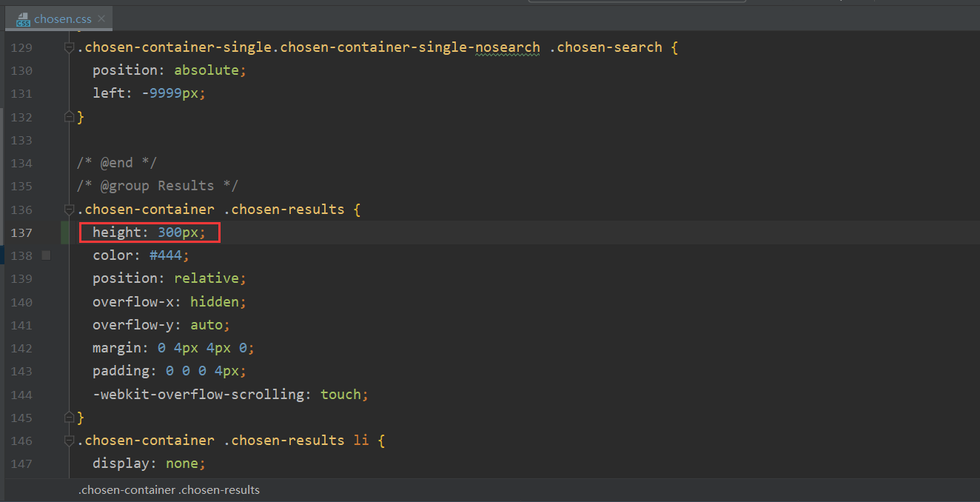Close the chosen.css editor tab
The image size is (980, 502).
(101, 19)
